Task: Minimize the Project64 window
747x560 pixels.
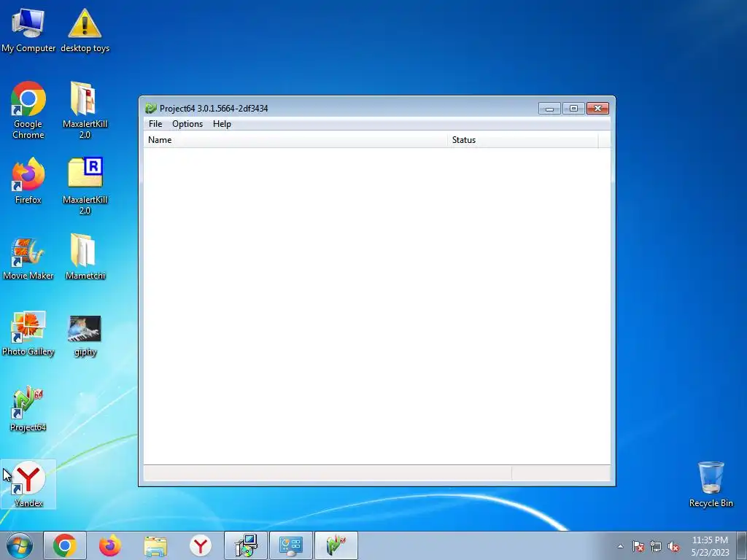Action: tap(549, 109)
